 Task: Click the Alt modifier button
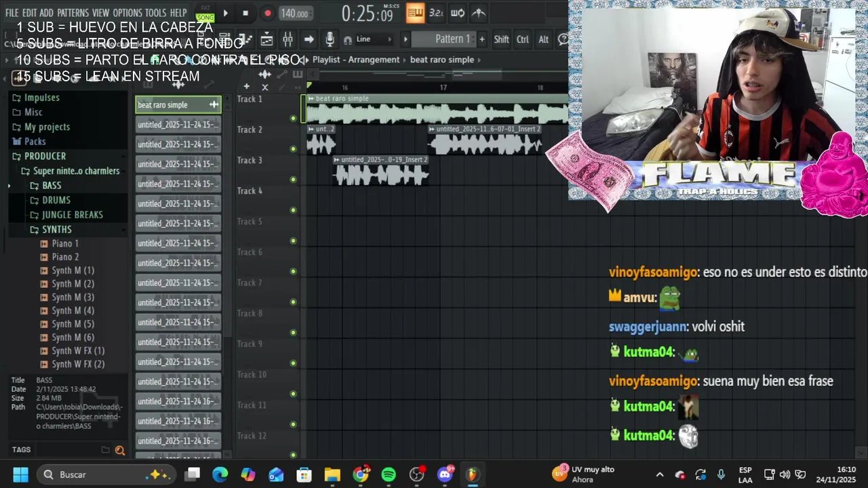pyautogui.click(x=543, y=39)
